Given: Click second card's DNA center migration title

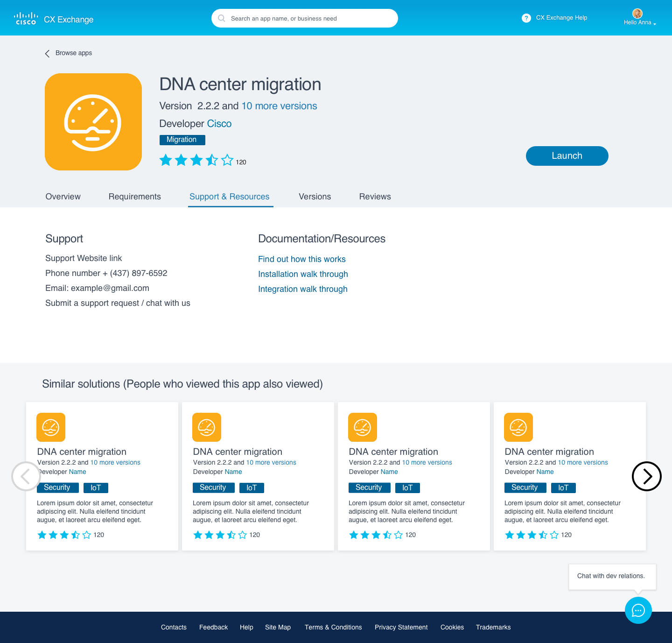Looking at the screenshot, I should [238, 452].
